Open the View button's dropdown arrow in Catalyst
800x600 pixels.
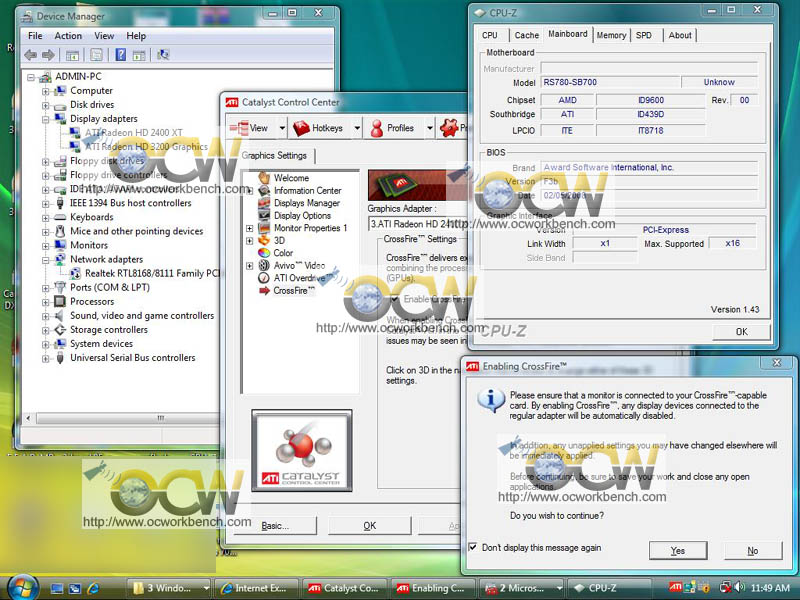pos(282,128)
